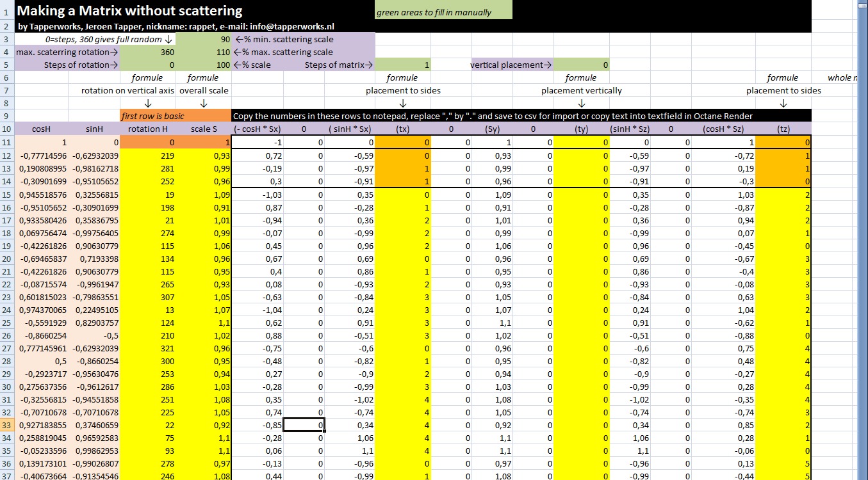The width and height of the screenshot is (868, 480).
Task: Select the 'rotation on vertical axis' cell
Action: pos(127,90)
